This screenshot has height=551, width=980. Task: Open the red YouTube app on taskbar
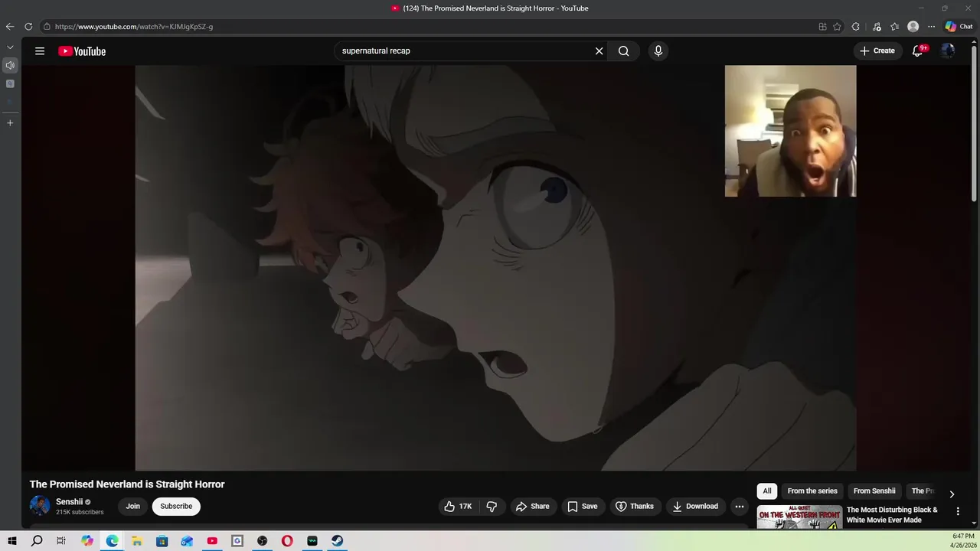pyautogui.click(x=212, y=541)
